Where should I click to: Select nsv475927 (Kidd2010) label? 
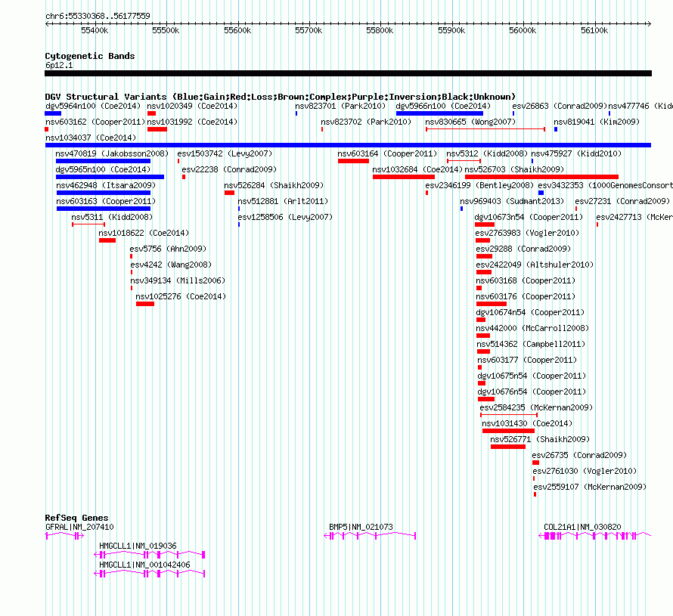(x=576, y=153)
